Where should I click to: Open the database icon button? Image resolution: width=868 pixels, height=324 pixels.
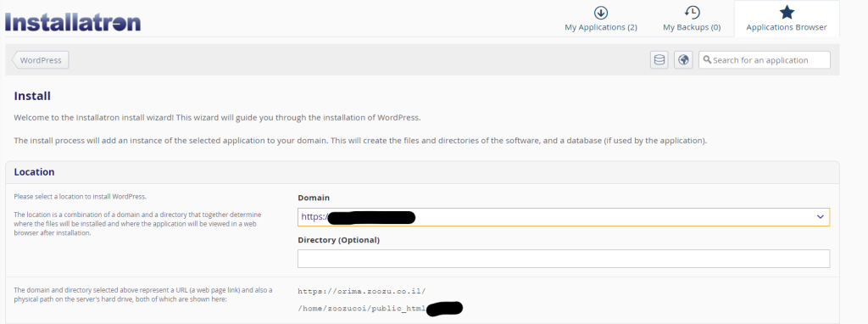click(x=659, y=60)
